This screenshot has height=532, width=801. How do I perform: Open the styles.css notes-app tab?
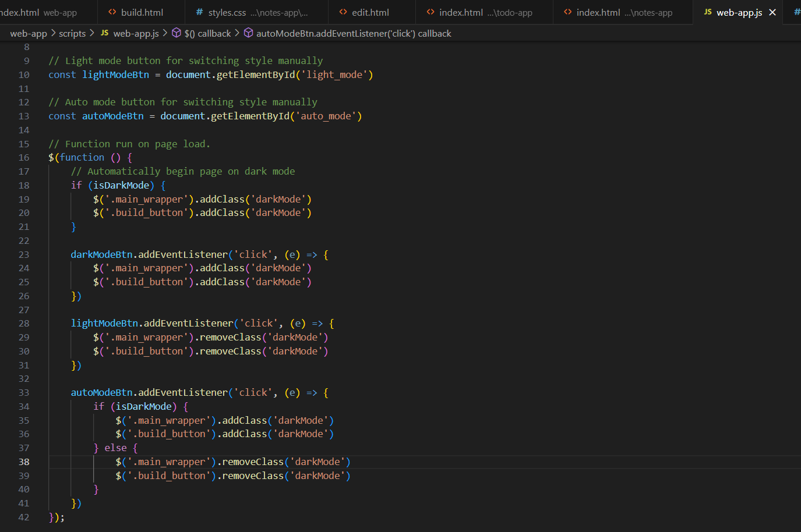pyautogui.click(x=256, y=12)
